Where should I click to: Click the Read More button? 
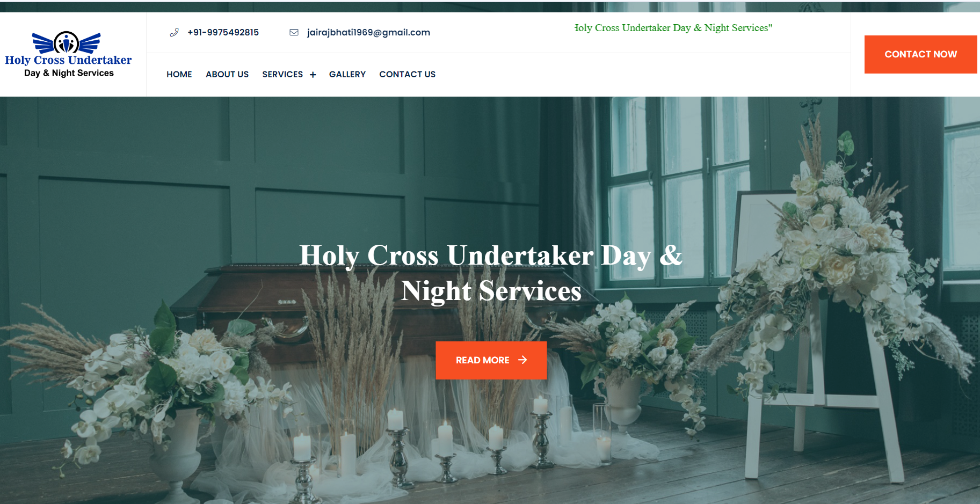point(491,360)
